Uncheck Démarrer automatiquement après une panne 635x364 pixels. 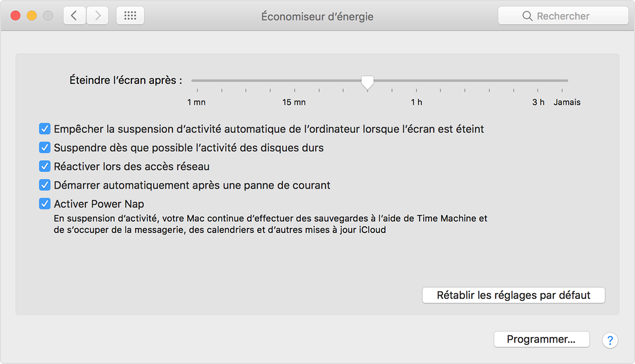pos(45,185)
